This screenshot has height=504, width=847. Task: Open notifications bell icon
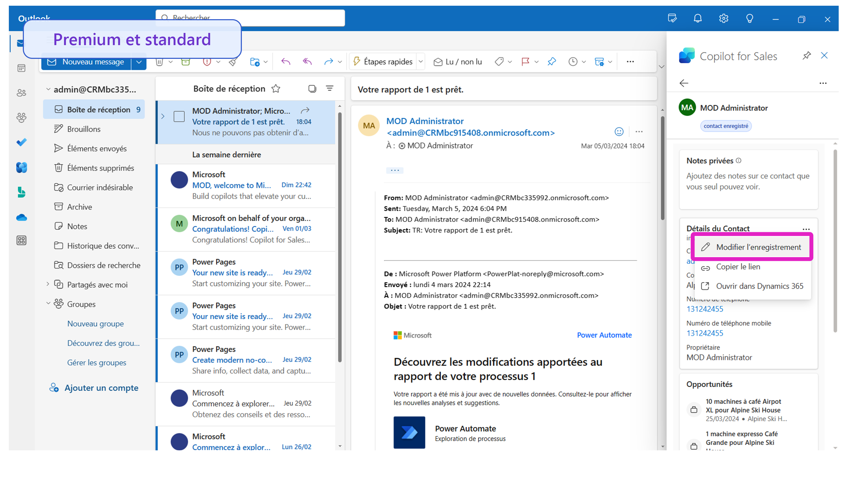(698, 18)
